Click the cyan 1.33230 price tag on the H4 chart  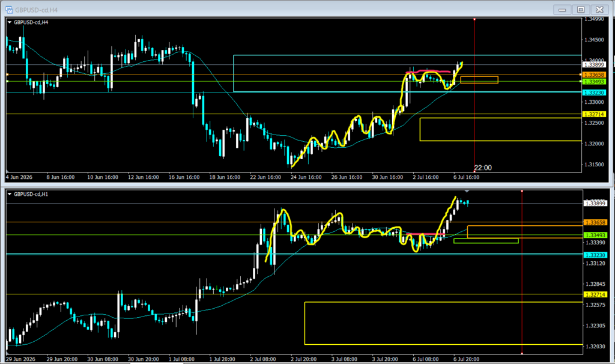point(594,93)
